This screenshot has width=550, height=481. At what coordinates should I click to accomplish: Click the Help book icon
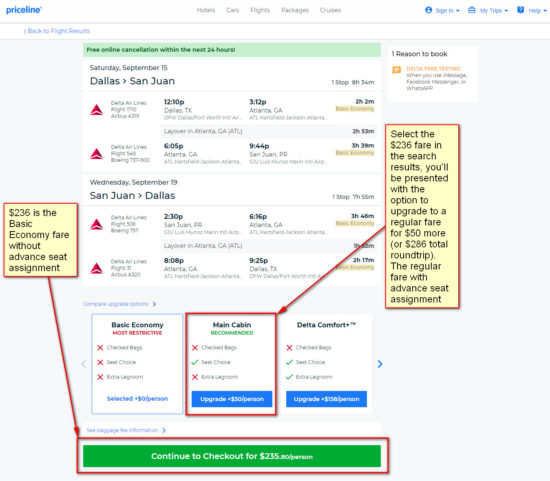click(x=521, y=10)
